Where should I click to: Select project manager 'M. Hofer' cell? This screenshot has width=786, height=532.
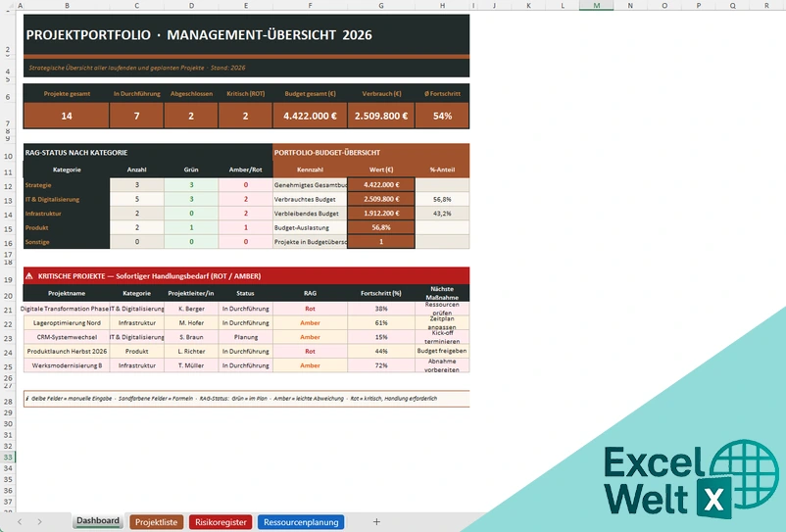coord(191,323)
